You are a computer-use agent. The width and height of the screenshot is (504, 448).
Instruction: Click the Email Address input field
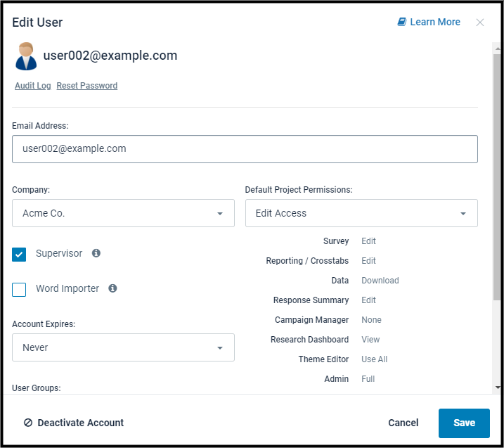click(245, 149)
